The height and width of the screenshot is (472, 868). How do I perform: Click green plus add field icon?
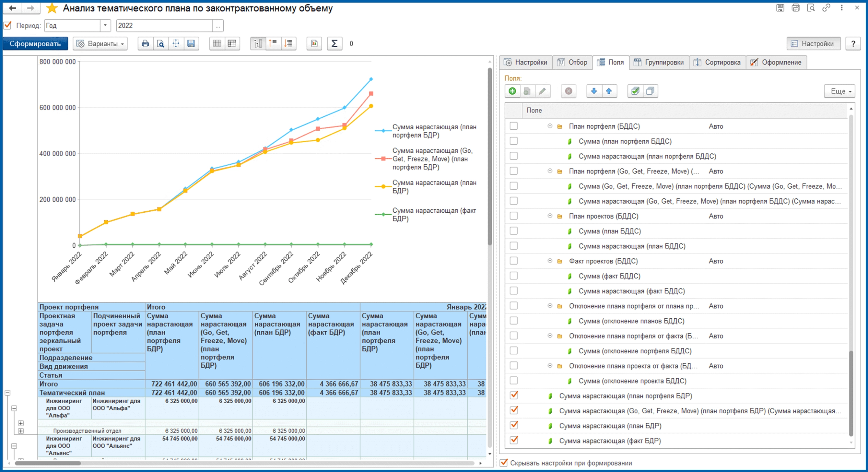pos(512,91)
